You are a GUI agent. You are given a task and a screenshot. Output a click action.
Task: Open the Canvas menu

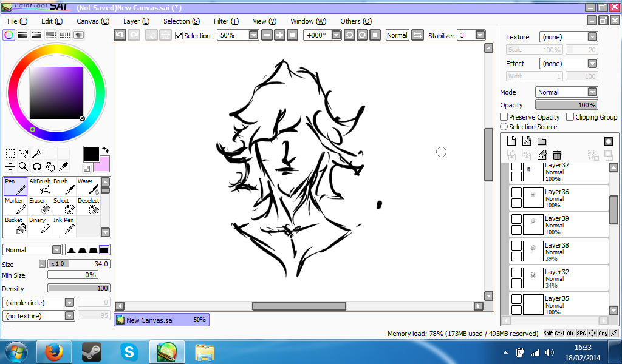coord(93,21)
